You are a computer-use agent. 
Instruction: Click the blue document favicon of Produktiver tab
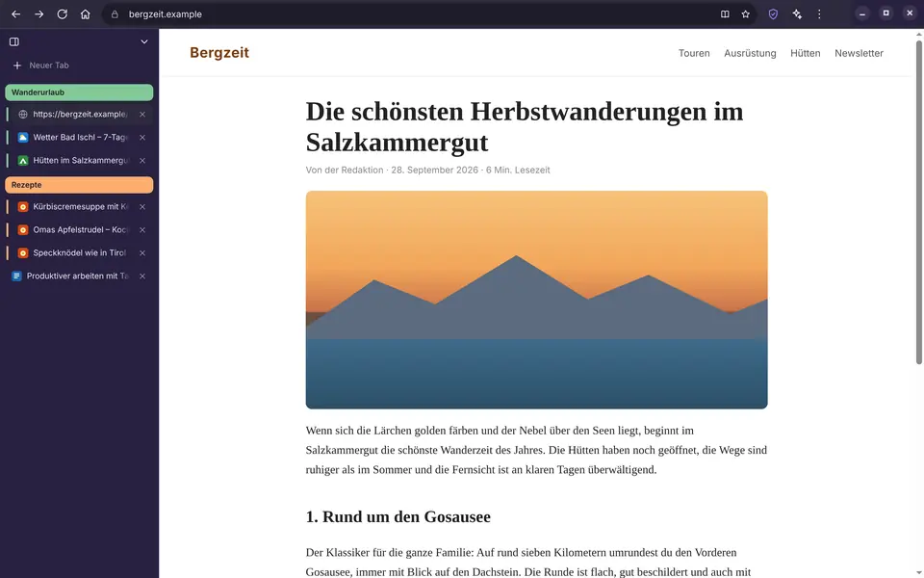pos(16,276)
